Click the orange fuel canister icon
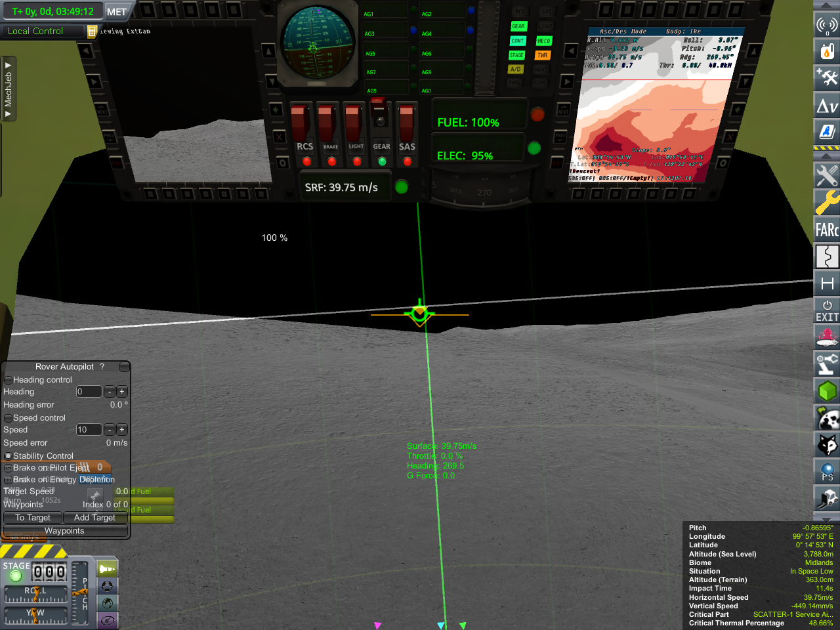The width and height of the screenshot is (840, 630). (826, 51)
